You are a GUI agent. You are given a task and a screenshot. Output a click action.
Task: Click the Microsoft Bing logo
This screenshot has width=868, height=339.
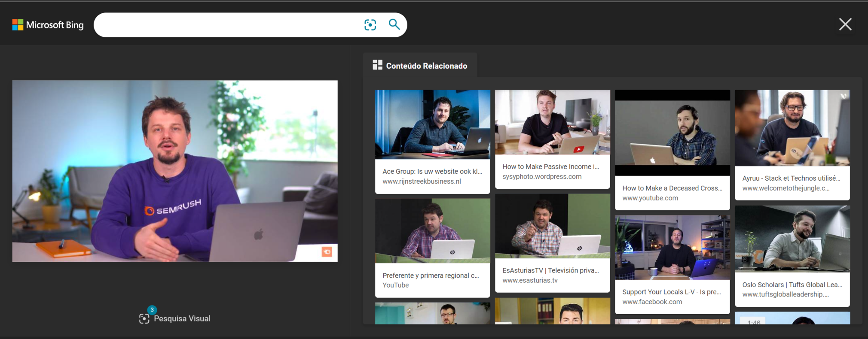(48, 25)
